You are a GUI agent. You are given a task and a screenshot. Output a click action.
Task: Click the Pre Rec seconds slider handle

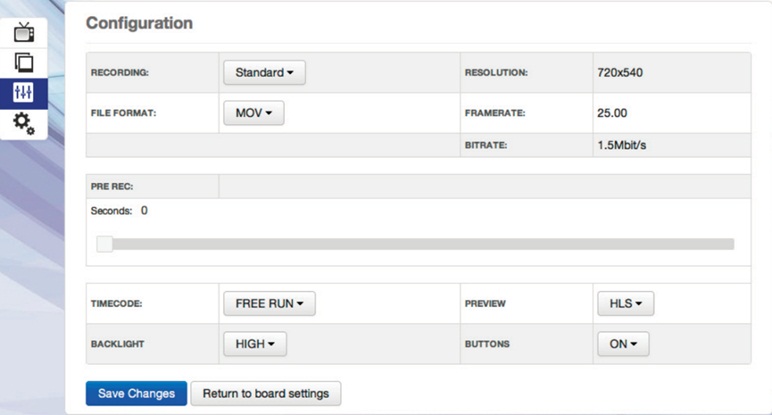click(104, 244)
